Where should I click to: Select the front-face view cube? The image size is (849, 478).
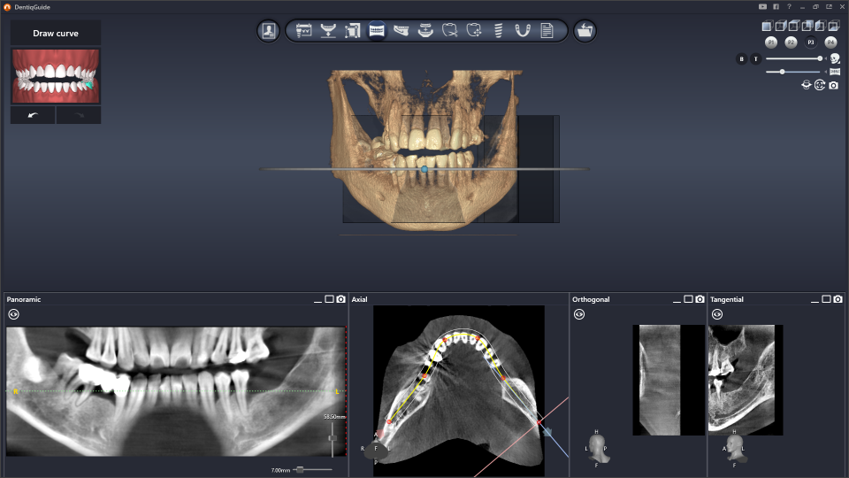pyautogui.click(x=767, y=26)
